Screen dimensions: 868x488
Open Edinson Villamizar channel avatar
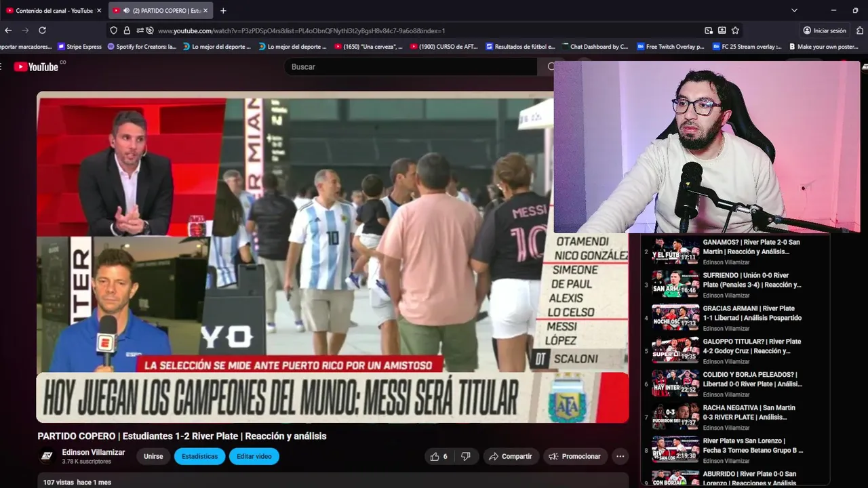point(47,456)
